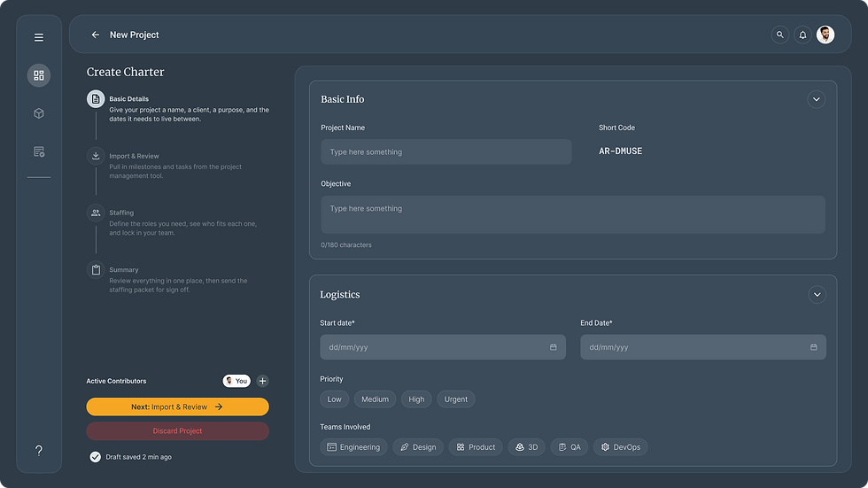This screenshot has width=868, height=488.
Task: Open the dashboard grid icon in sidebar
Action: pos(39,75)
